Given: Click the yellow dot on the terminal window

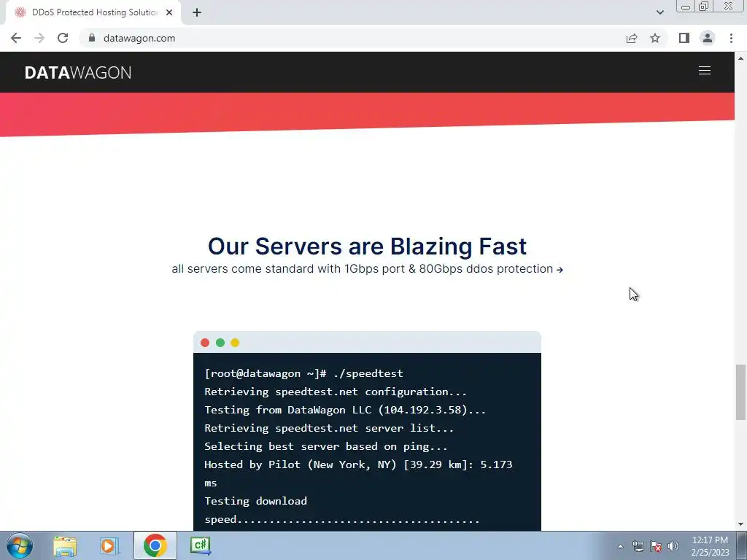Looking at the screenshot, I should (235, 343).
